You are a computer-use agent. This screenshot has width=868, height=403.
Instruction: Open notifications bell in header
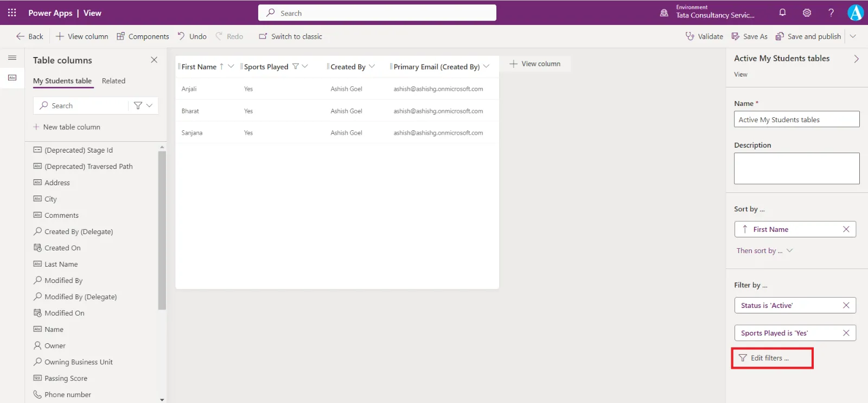pyautogui.click(x=782, y=12)
